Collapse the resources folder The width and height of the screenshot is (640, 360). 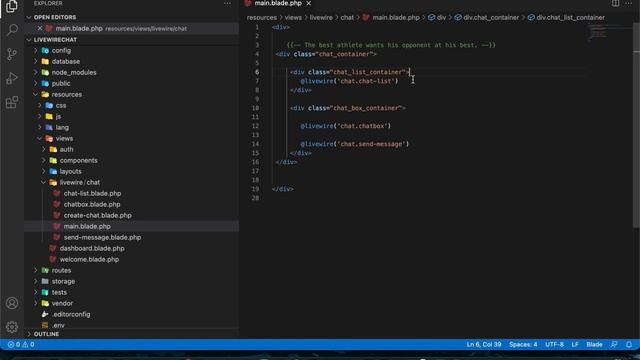pos(67,95)
